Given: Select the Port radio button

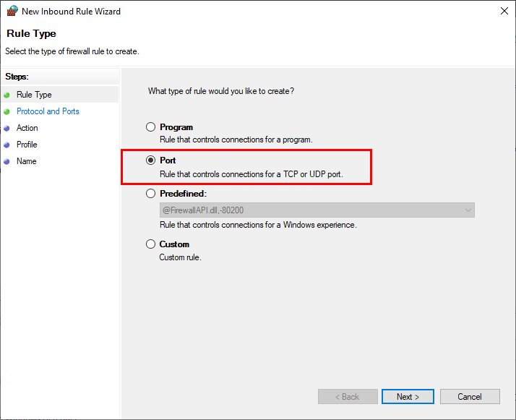Looking at the screenshot, I should point(151,160).
